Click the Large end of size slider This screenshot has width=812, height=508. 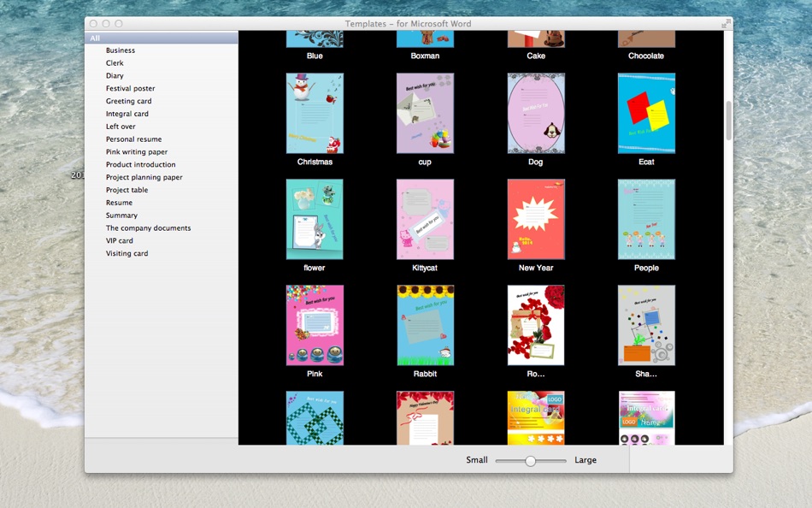point(585,460)
